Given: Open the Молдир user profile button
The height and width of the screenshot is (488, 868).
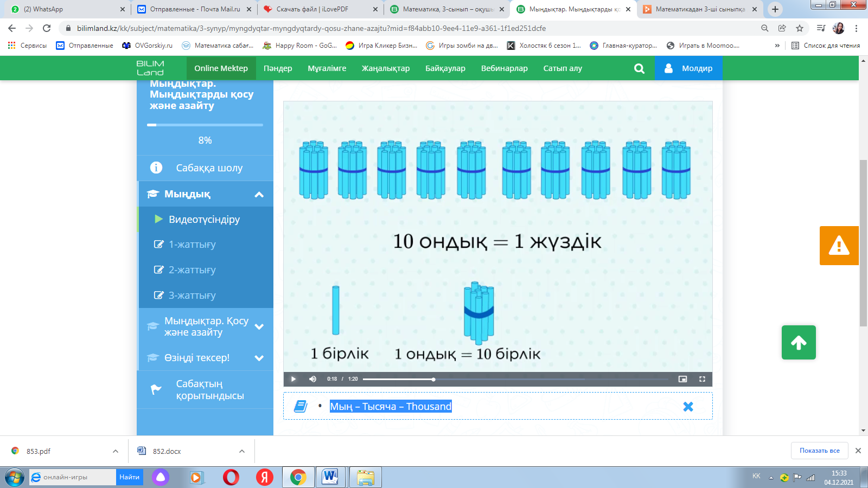Looking at the screenshot, I should (x=688, y=68).
